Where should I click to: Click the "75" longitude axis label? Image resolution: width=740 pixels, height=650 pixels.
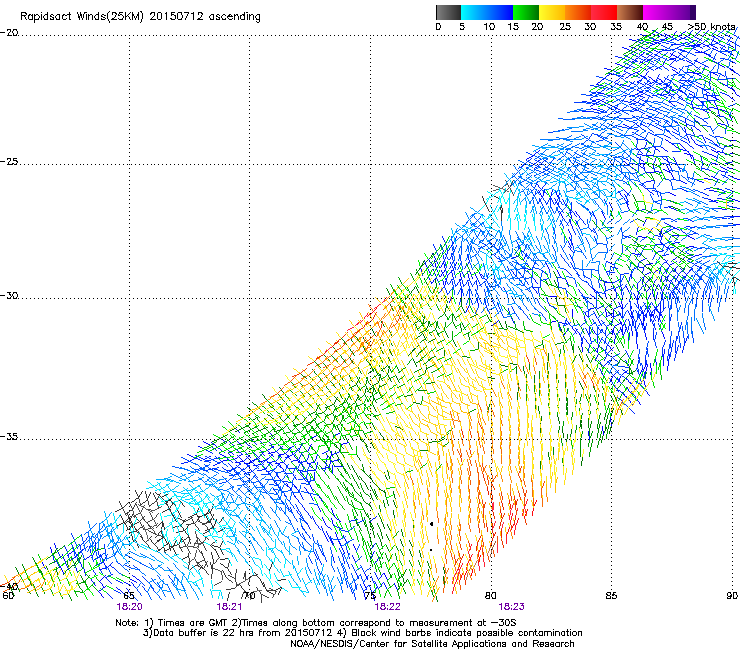370,596
